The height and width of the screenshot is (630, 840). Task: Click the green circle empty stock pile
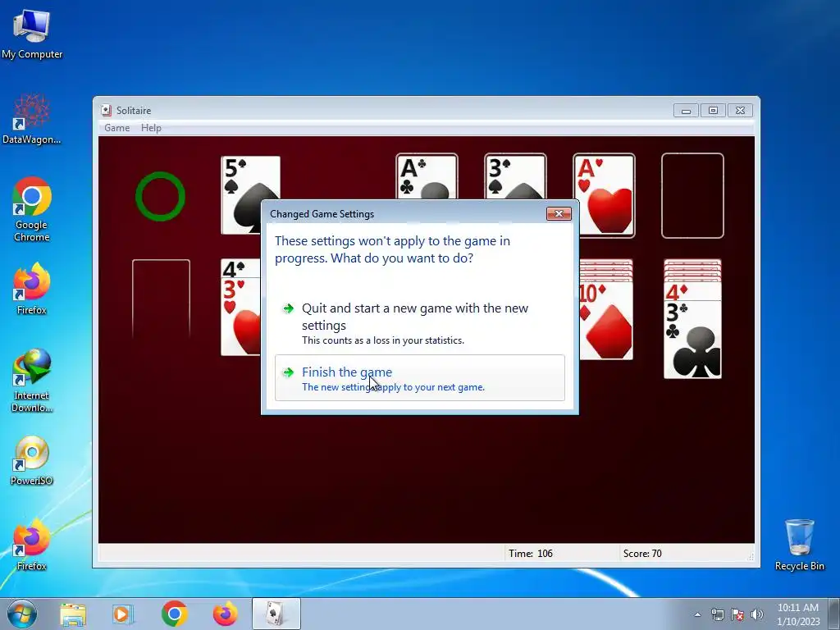pos(160,196)
